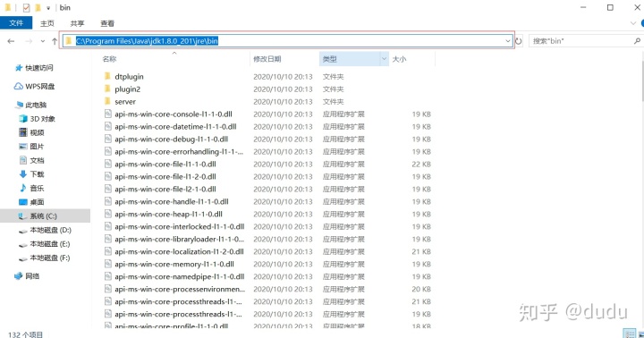Screen dimensions: 644x338
Task: Open the quick access toolbar customize dropdown
Action: [48, 8]
